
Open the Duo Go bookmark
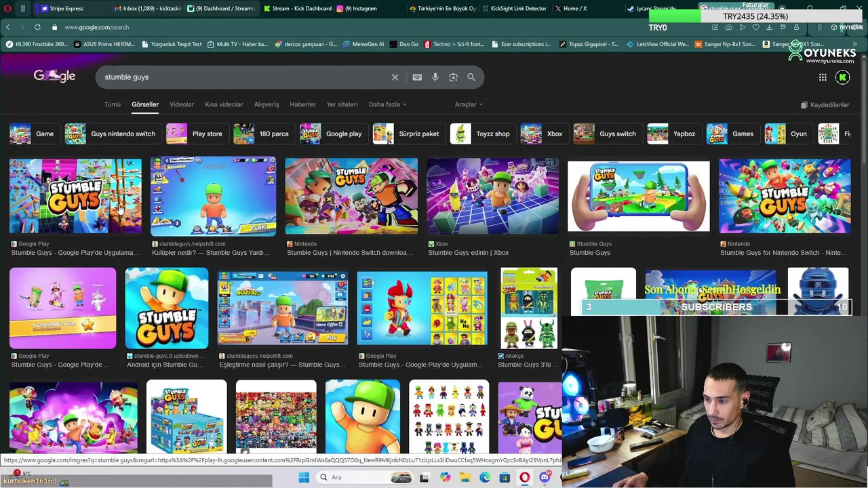tap(403, 44)
